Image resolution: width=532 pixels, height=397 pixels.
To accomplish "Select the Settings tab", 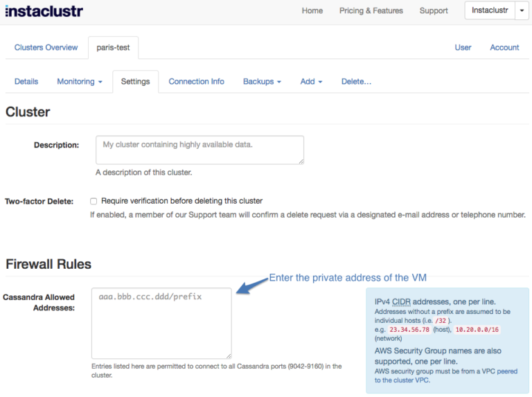I will click(x=135, y=82).
